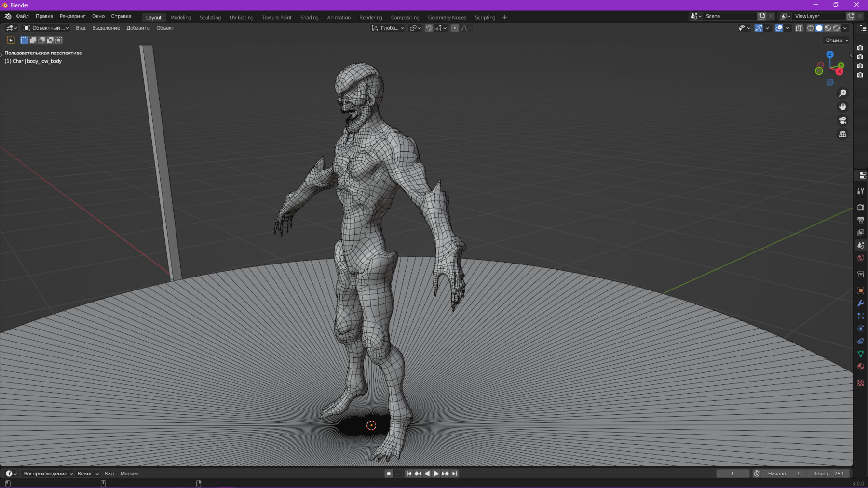Select Rendered viewport shading mode
The image size is (868, 488).
click(x=836, y=28)
